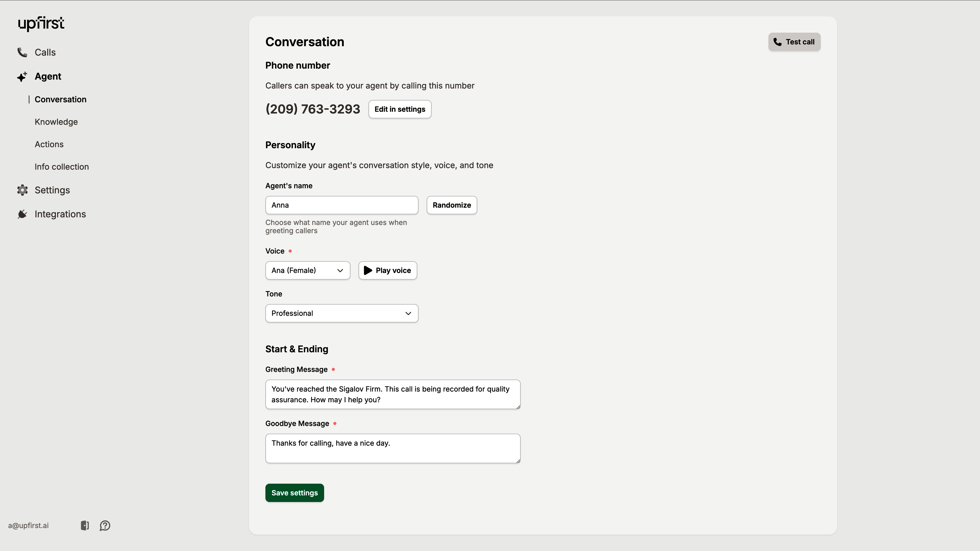Select the Agent sparkle icon
980x551 pixels.
22,77
